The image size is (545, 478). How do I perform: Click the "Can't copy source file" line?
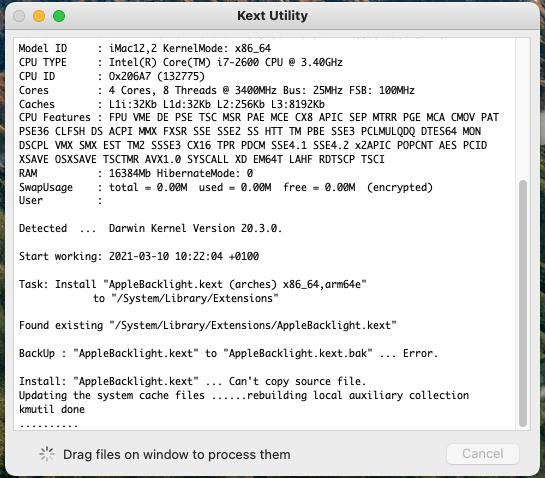193,381
